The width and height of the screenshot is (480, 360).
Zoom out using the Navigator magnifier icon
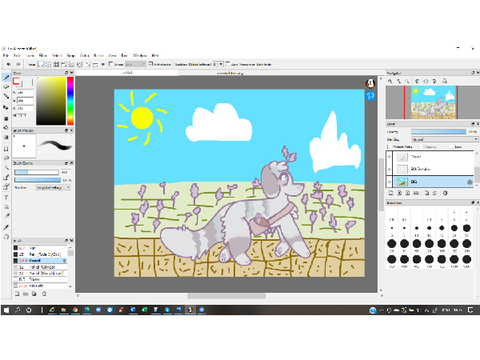[399, 81]
